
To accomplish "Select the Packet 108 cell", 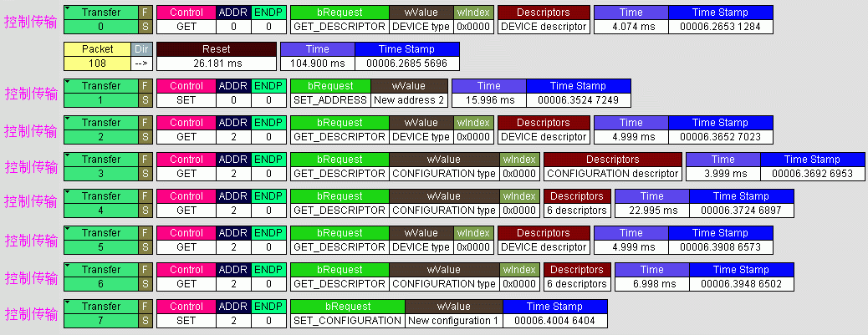I will coord(97,63).
